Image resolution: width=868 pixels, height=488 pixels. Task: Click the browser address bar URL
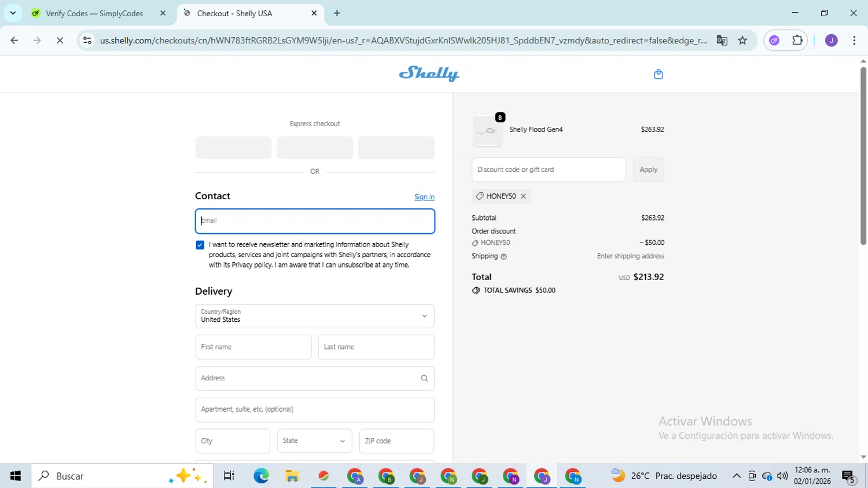403,41
